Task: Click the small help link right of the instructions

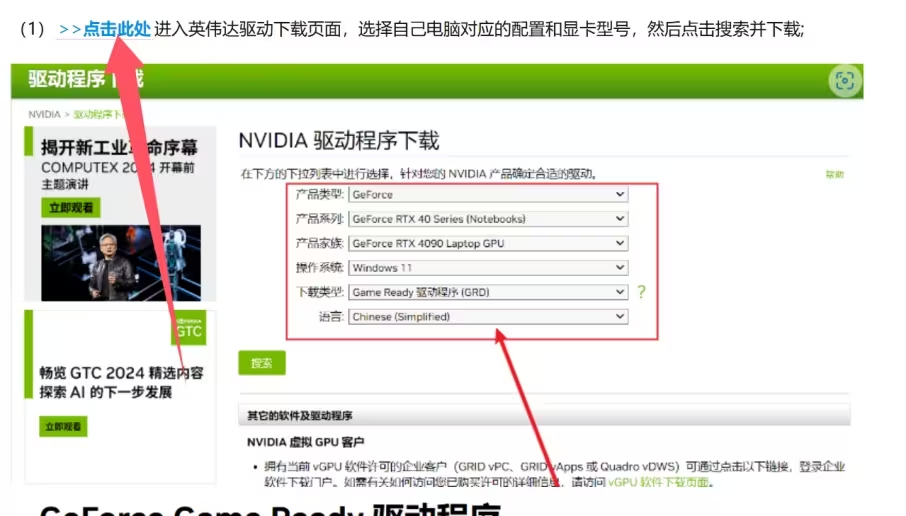Action: pyautogui.click(x=834, y=175)
